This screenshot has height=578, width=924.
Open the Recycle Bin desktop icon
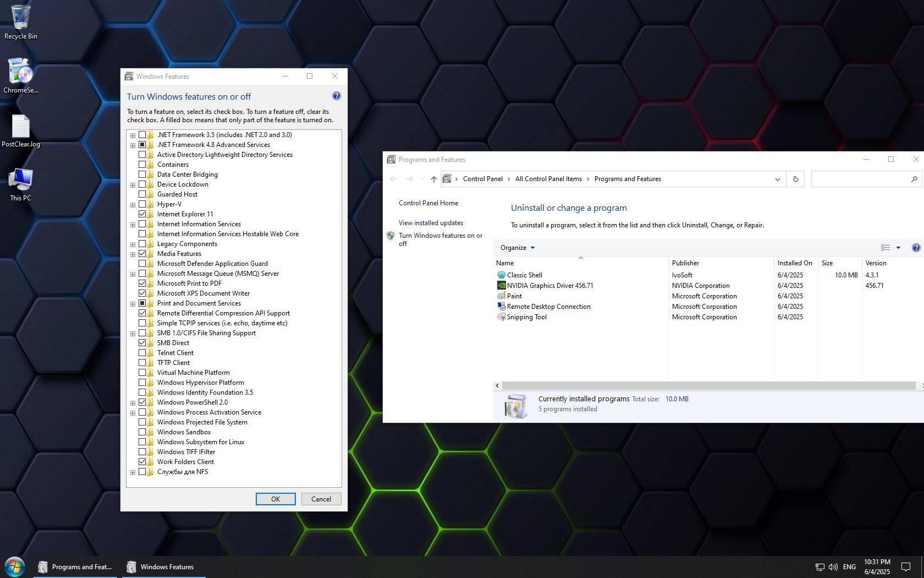(x=21, y=18)
